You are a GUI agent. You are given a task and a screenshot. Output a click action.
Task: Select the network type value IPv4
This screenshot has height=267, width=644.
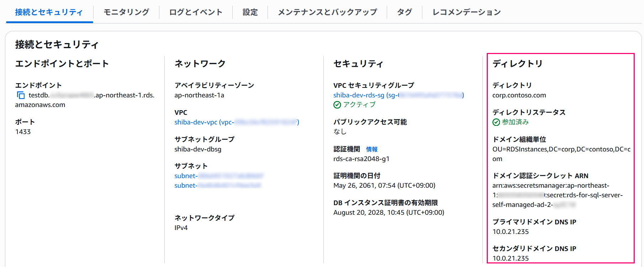tap(181, 228)
